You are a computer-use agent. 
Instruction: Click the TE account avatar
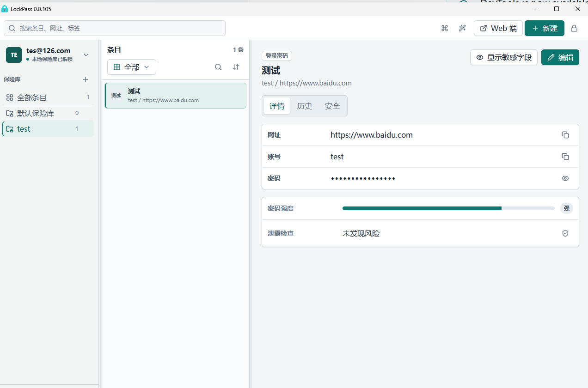pyautogui.click(x=14, y=55)
